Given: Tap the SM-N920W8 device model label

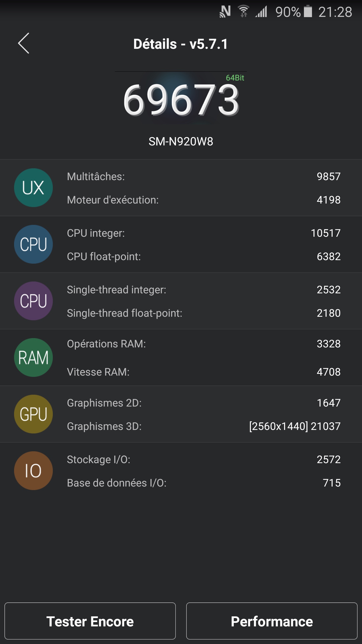Looking at the screenshot, I should (181, 142).
